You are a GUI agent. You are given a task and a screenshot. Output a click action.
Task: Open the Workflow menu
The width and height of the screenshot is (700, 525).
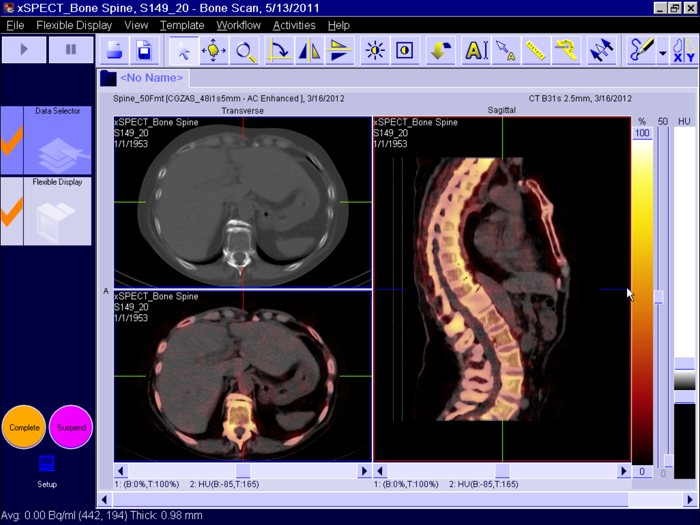[x=238, y=25]
